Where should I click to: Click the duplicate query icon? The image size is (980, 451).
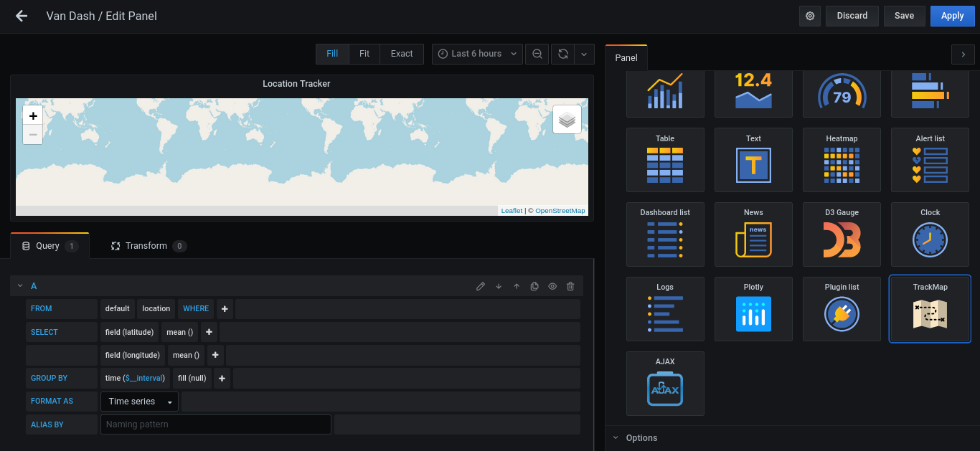coord(534,285)
